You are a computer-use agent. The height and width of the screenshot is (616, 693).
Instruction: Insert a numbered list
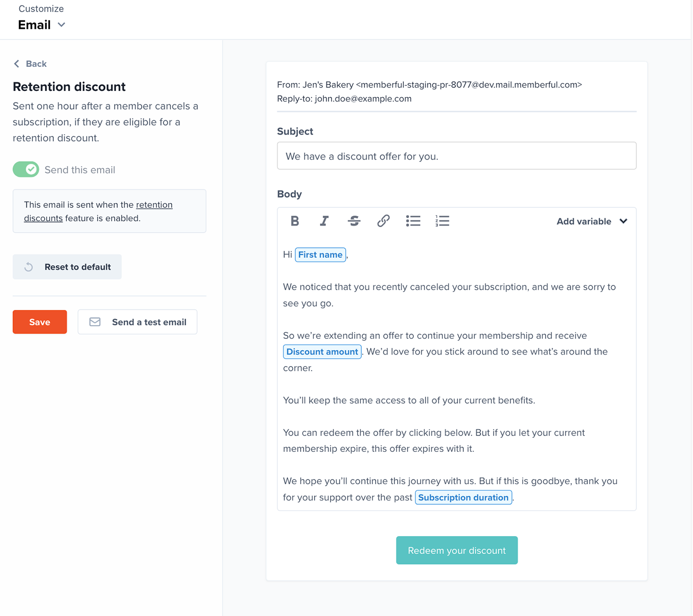(x=442, y=221)
